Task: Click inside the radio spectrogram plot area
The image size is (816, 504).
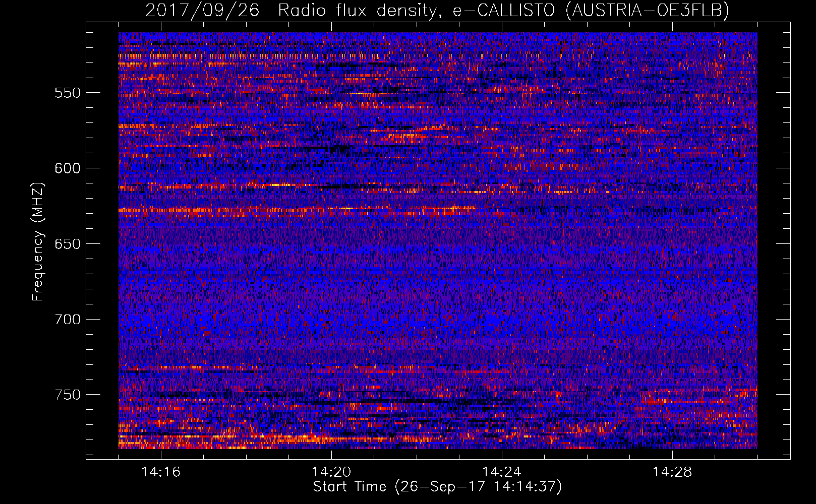Action: (438, 240)
